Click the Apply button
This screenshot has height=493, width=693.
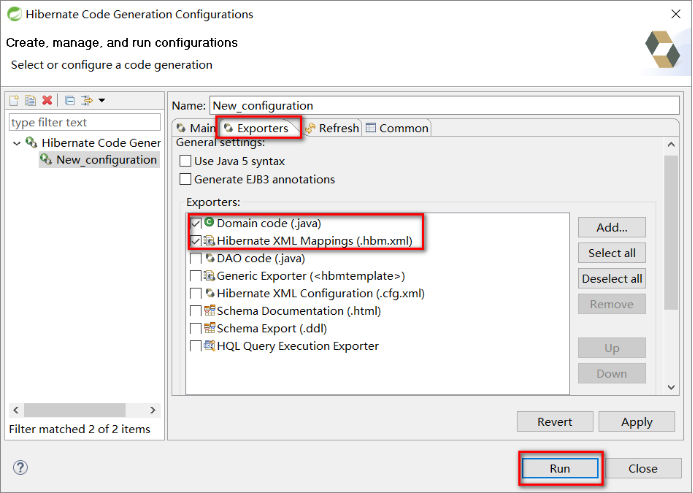pos(636,422)
